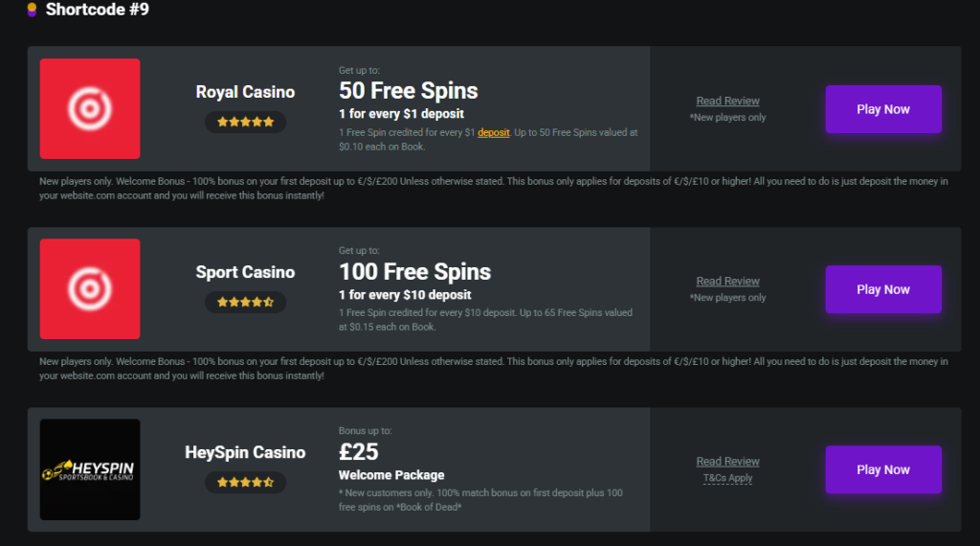Select the Royal Casino name heading
980x546 pixels.
[x=245, y=92]
